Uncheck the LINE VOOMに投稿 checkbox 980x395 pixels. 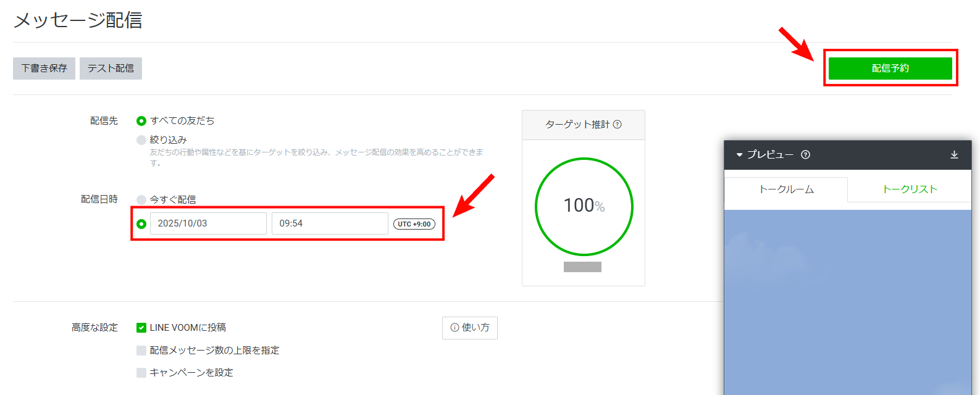tap(141, 328)
